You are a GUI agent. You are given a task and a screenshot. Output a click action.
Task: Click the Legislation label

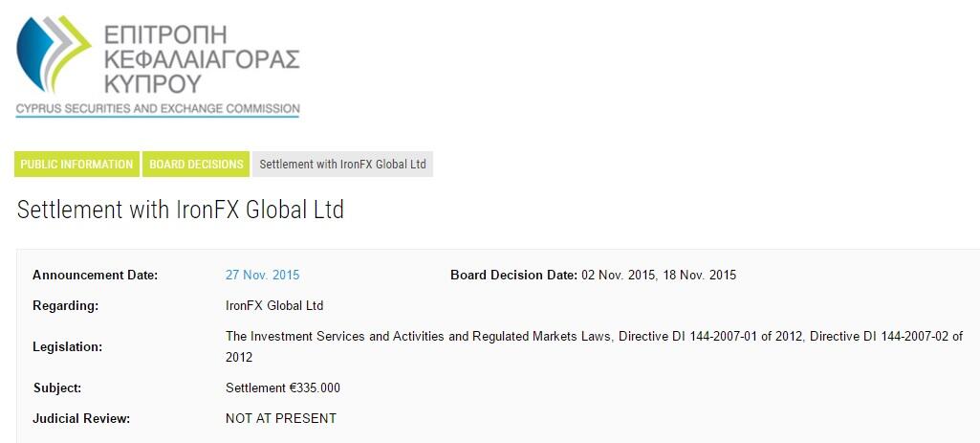(67, 346)
